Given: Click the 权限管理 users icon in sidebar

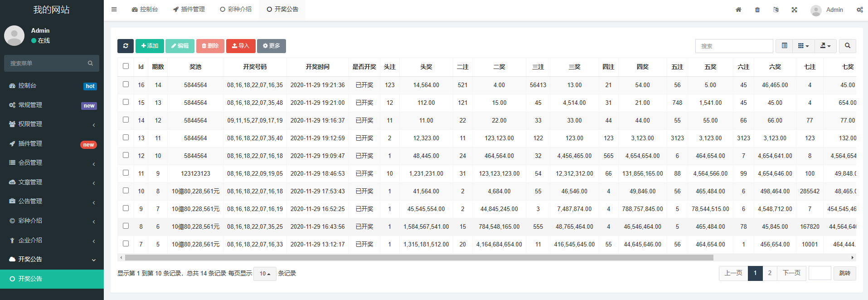Looking at the screenshot, I should [x=12, y=124].
